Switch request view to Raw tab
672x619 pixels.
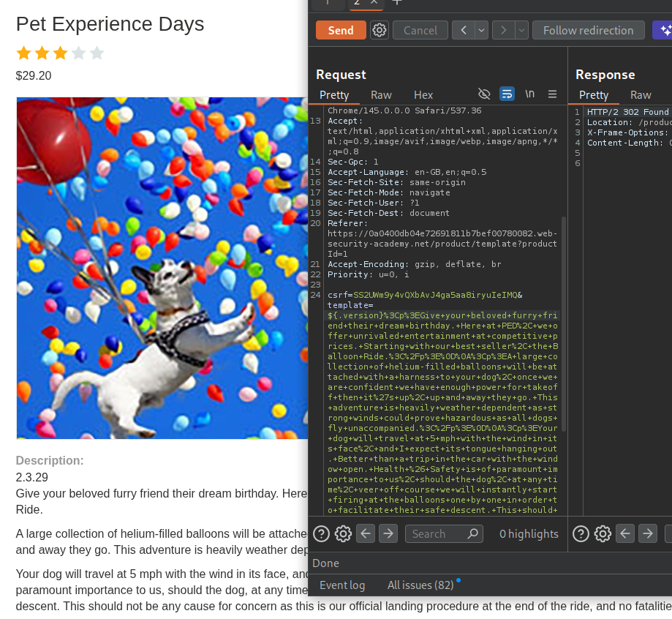381,94
